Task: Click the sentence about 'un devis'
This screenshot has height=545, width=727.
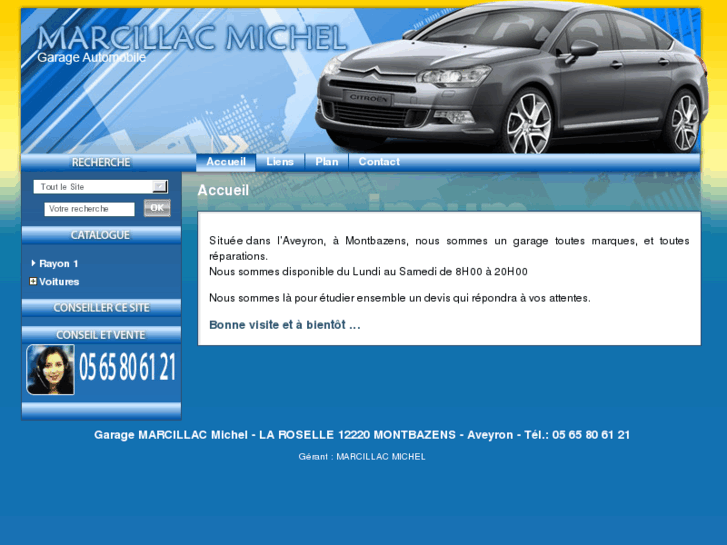Action: (x=400, y=298)
